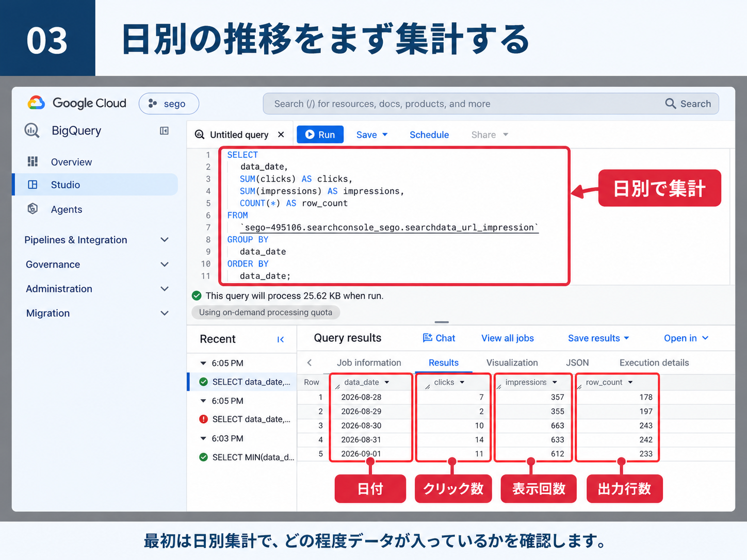Screen dimensions: 747x560
Task: Switch to the Visualization tab
Action: pyautogui.click(x=512, y=363)
